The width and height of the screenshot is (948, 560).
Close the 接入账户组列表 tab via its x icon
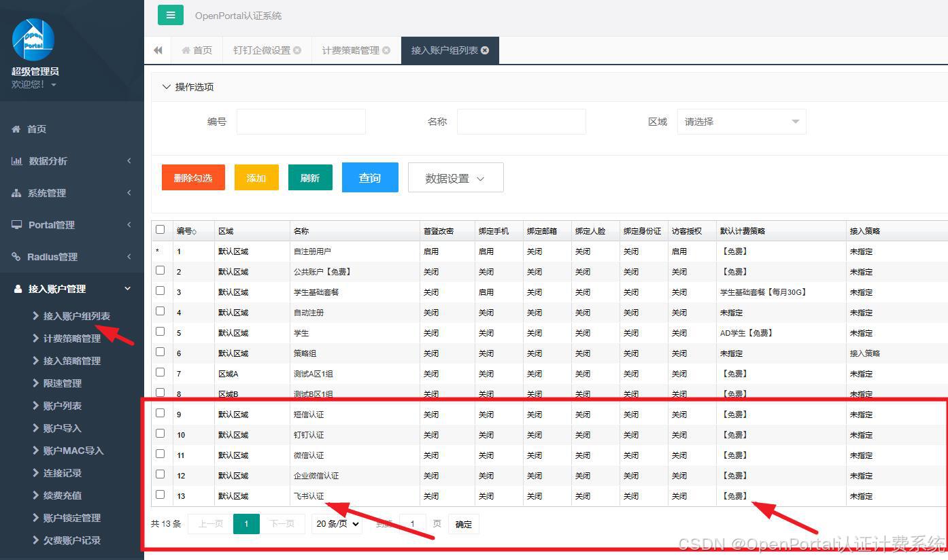[485, 50]
